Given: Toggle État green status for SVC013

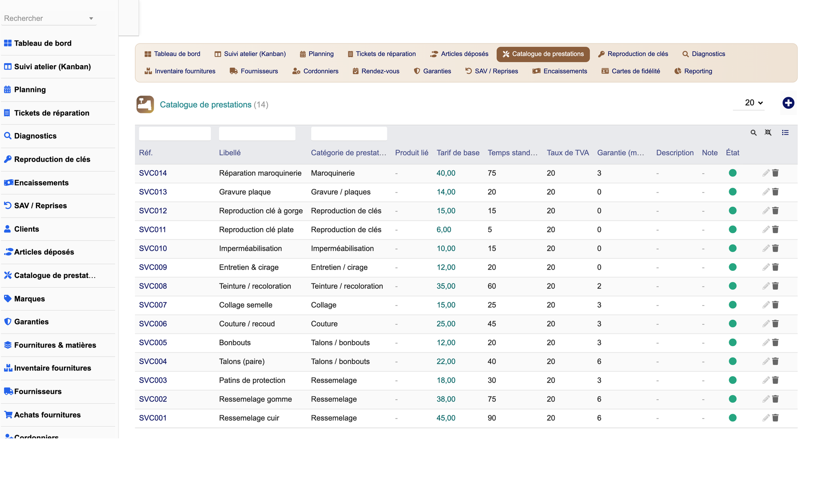Looking at the screenshot, I should tap(732, 192).
